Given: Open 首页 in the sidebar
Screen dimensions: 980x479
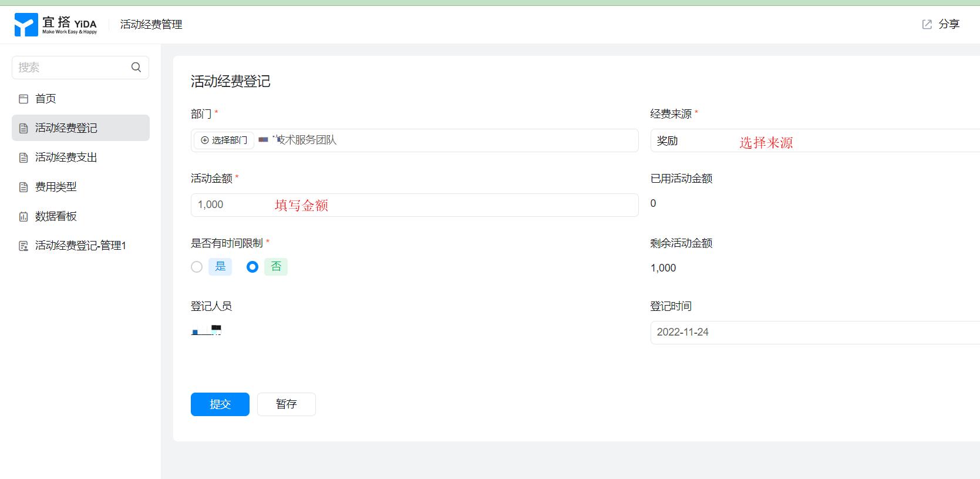Looking at the screenshot, I should point(80,99).
